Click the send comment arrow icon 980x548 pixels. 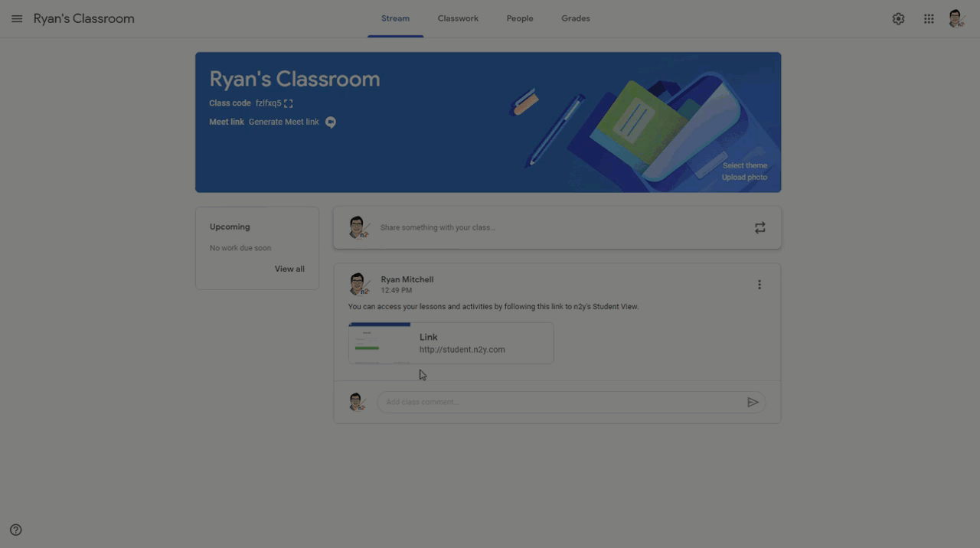(x=753, y=402)
